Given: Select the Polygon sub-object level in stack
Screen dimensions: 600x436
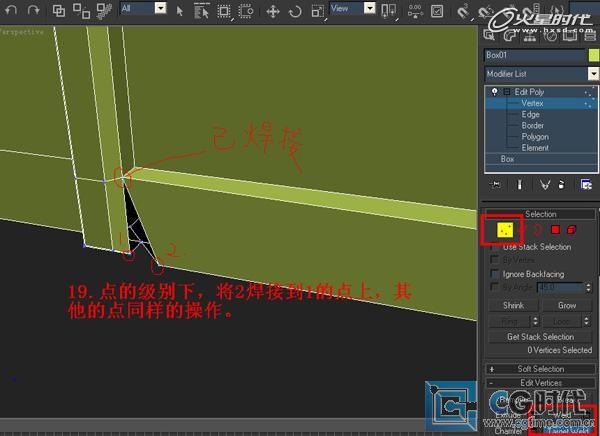Looking at the screenshot, I should pos(535,137).
